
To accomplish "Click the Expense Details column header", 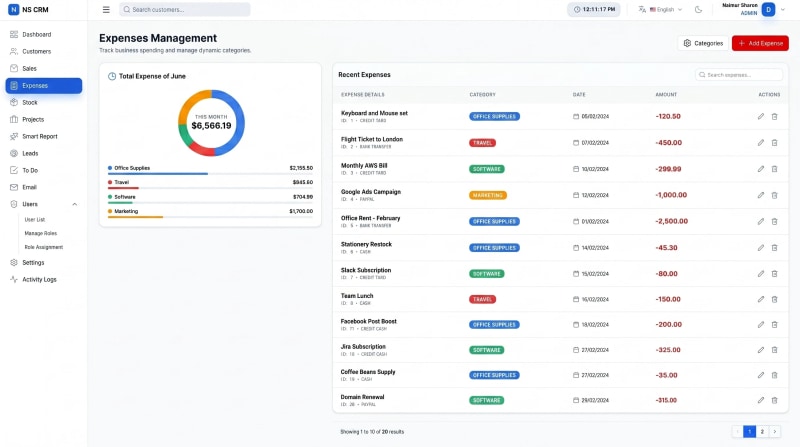I will click(362, 94).
